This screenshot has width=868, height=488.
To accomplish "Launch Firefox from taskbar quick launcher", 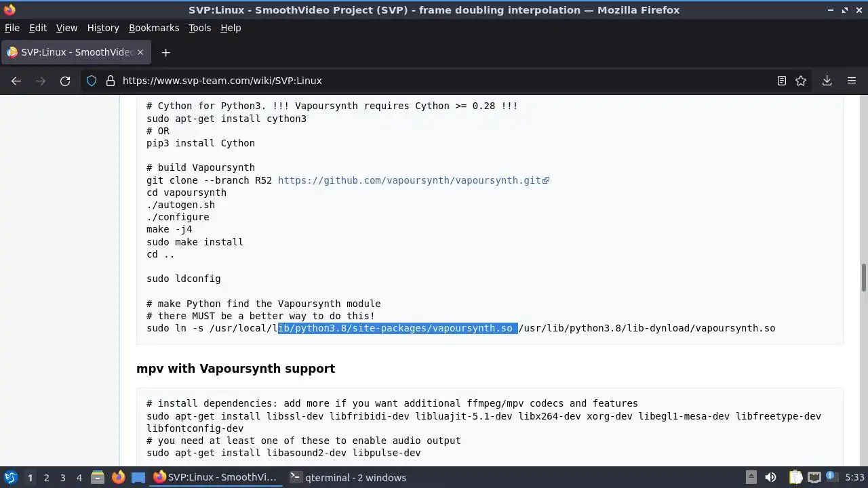I will click(x=118, y=478).
